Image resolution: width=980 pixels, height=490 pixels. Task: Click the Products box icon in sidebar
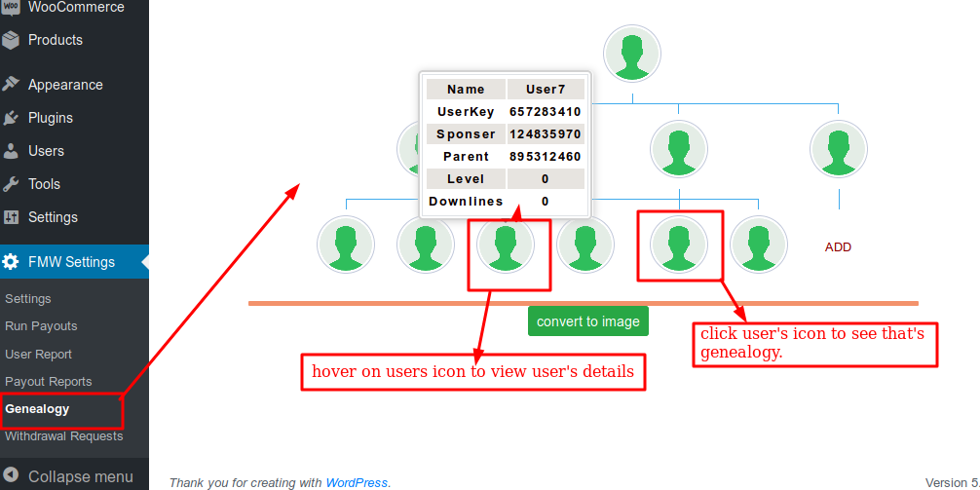pyautogui.click(x=11, y=40)
